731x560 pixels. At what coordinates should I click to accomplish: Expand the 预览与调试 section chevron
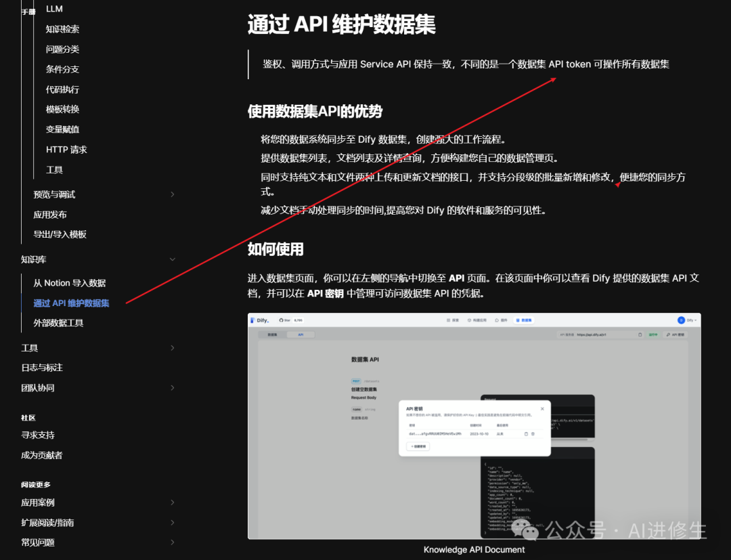pyautogui.click(x=173, y=194)
